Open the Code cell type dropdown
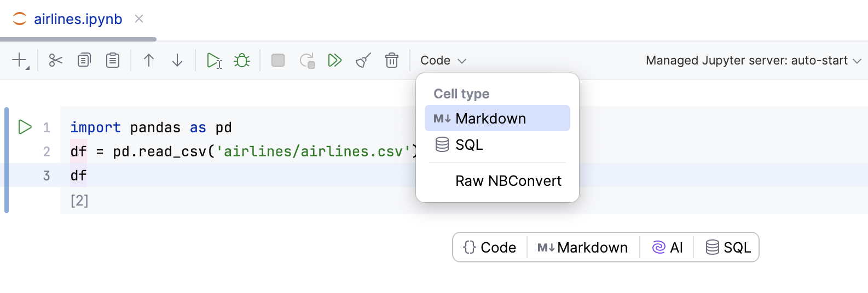This screenshot has height=293, width=868. click(443, 60)
